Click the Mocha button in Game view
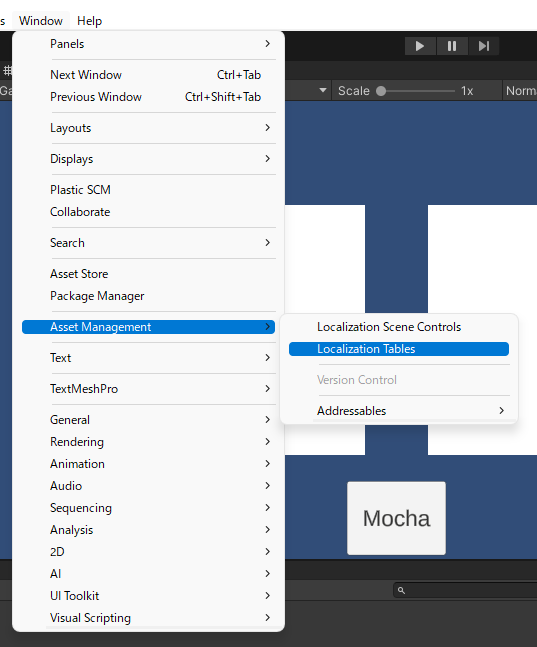 pyautogui.click(x=396, y=518)
